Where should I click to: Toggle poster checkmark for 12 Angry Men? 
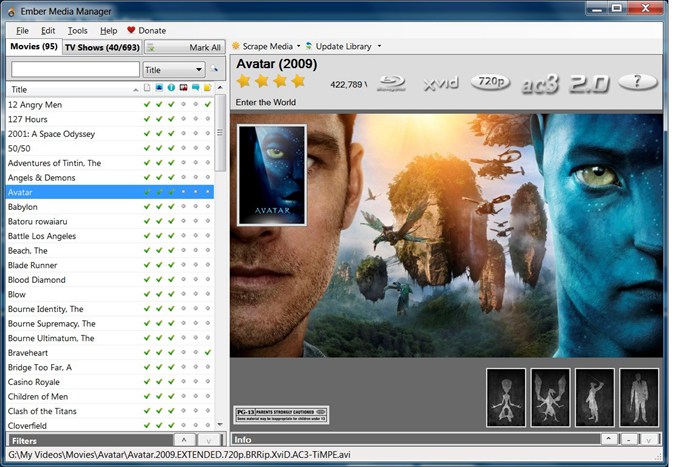(147, 104)
